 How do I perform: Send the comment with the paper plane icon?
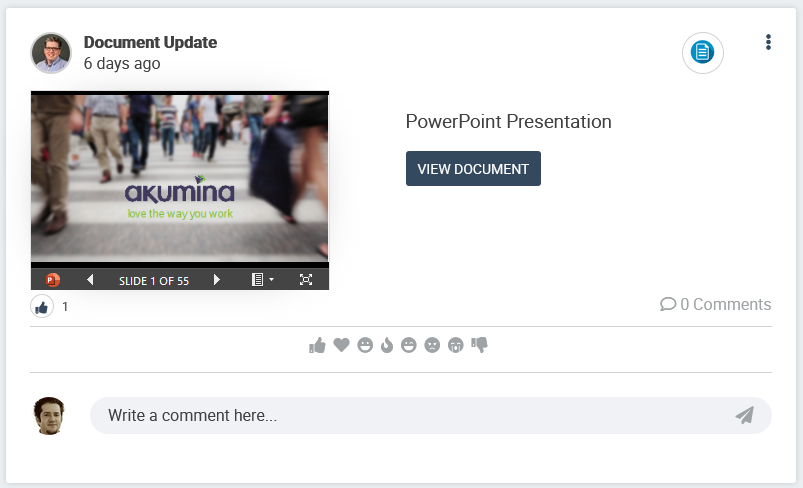[744, 415]
